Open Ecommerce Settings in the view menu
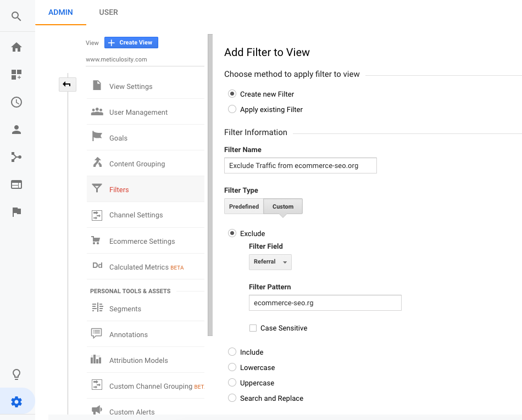Viewport: 522px width, 420px height. 142,241
